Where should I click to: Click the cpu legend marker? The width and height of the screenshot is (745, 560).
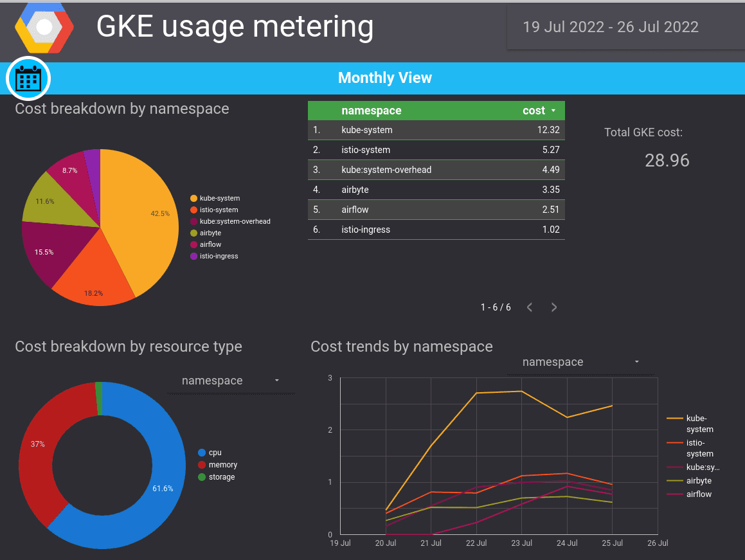(201, 452)
